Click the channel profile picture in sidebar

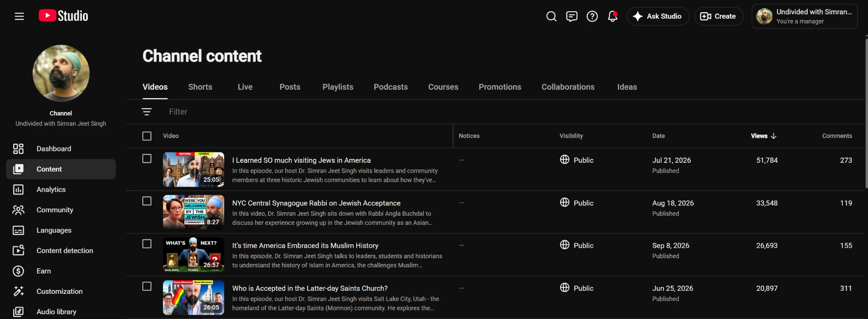click(61, 73)
